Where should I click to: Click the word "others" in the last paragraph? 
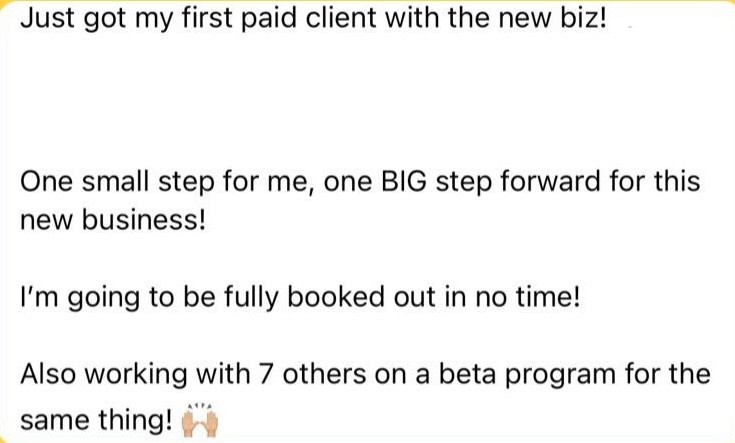point(324,374)
